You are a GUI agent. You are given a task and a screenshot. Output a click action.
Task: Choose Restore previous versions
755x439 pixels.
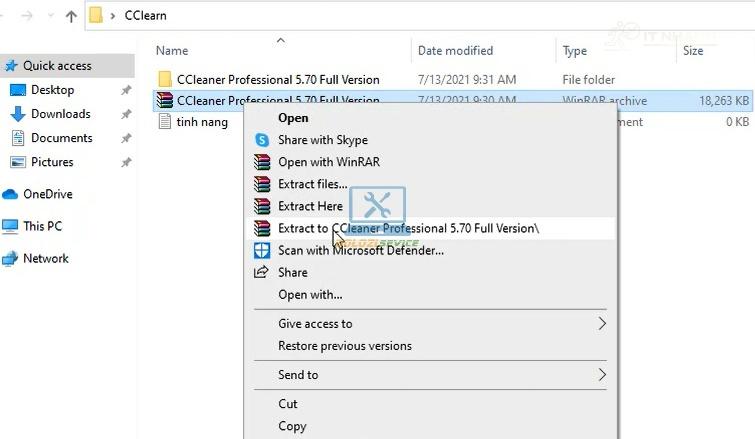[x=344, y=346]
